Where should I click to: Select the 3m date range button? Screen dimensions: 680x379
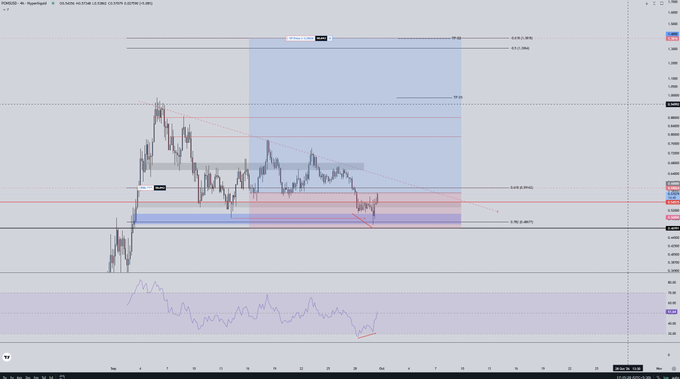(x=27, y=377)
